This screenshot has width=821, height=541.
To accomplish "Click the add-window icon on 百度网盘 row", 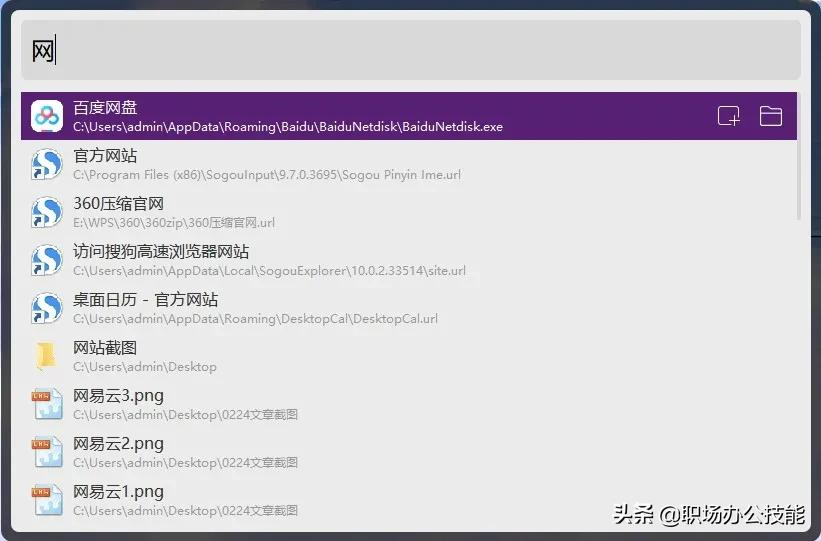I will [x=729, y=116].
